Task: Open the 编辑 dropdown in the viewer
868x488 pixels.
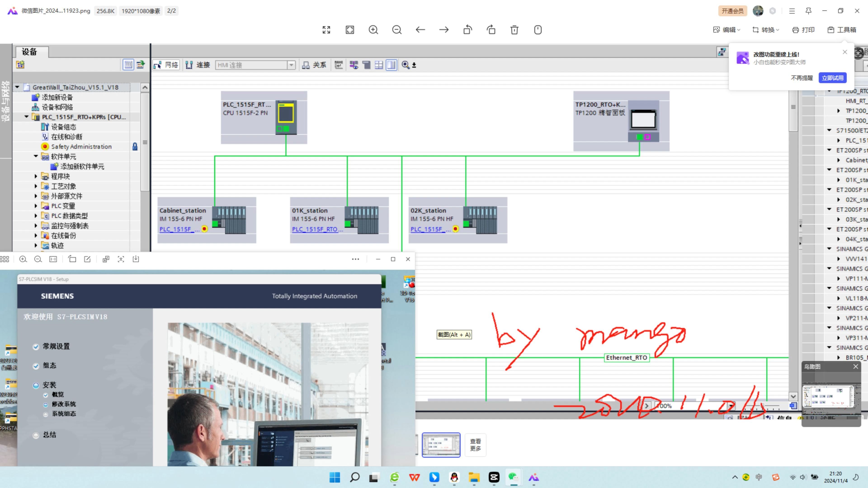Action: click(727, 30)
